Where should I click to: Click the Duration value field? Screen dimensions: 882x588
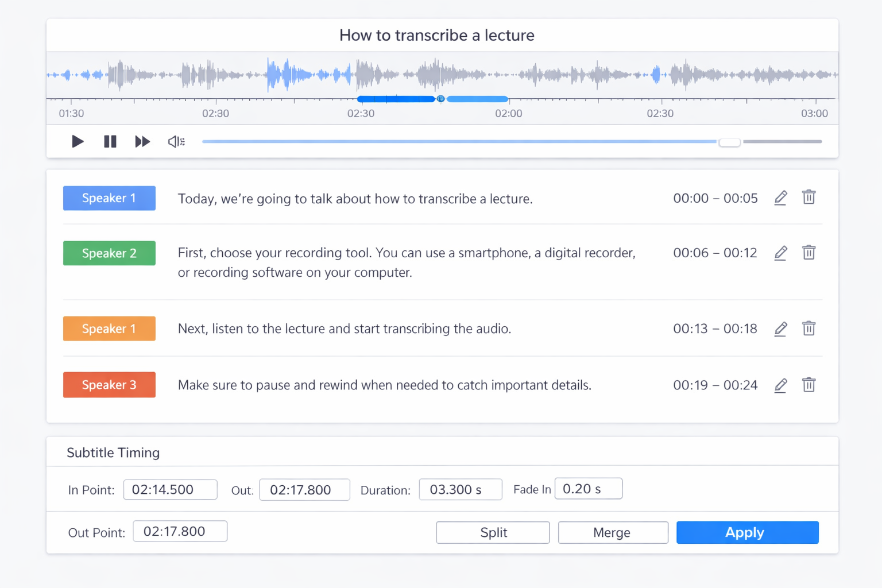pos(460,489)
